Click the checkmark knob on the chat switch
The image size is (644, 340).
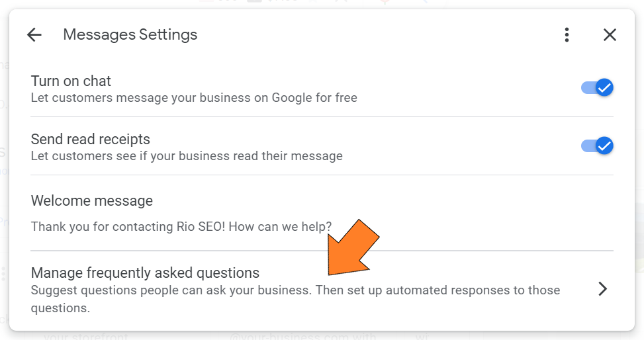click(604, 87)
